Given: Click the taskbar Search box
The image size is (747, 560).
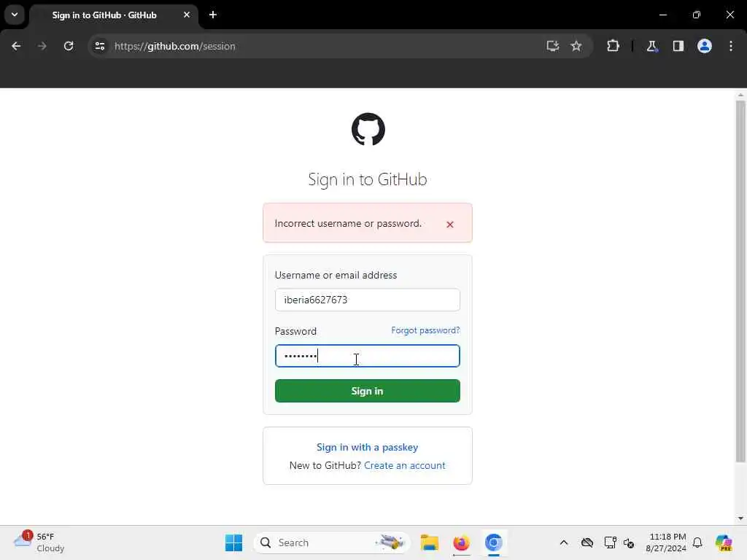Looking at the screenshot, I should [332, 542].
